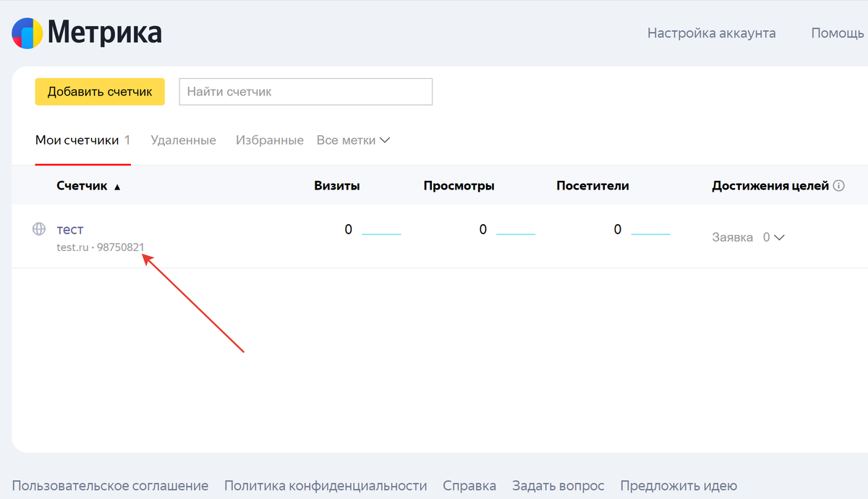Screen dimensions: 868x499
Task: Open the Удаленные tab
Action: (x=183, y=140)
